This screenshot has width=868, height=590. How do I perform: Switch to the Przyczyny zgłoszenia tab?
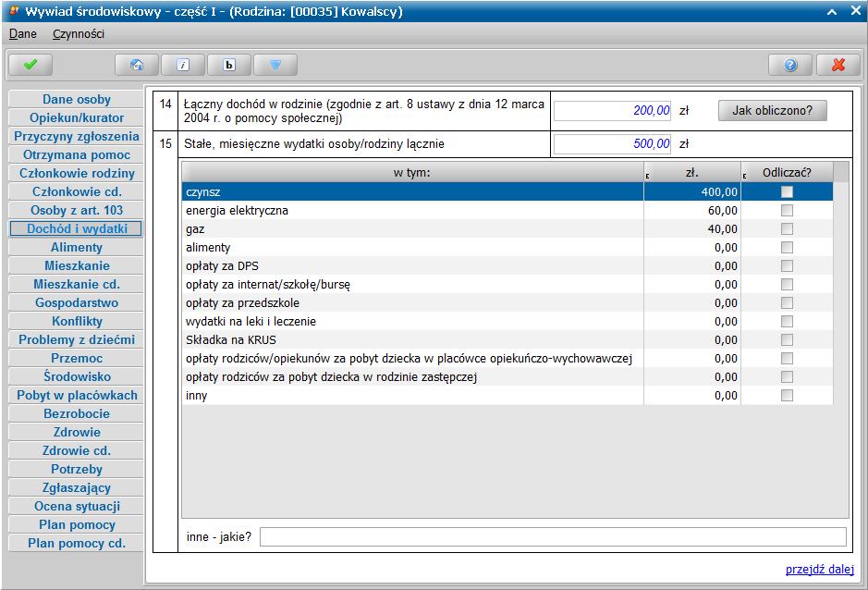tap(77, 136)
